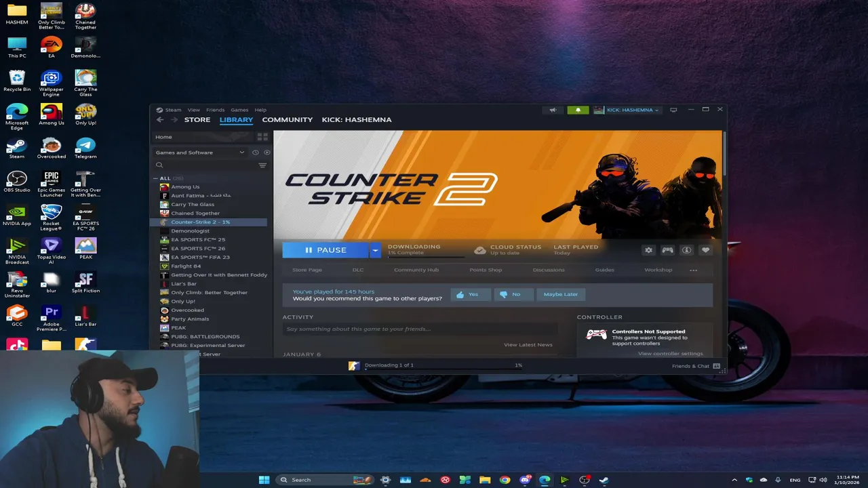Open the Steam menu
Screen dimensions: 868x488
173,110
